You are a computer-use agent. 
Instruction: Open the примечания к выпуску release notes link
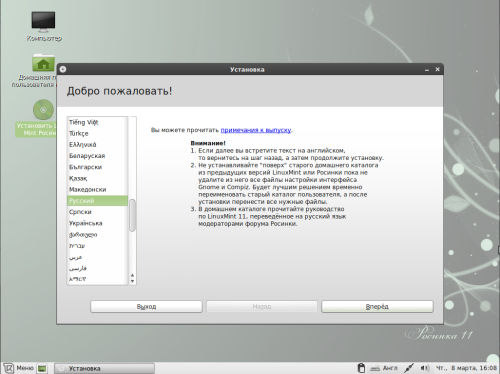256,130
